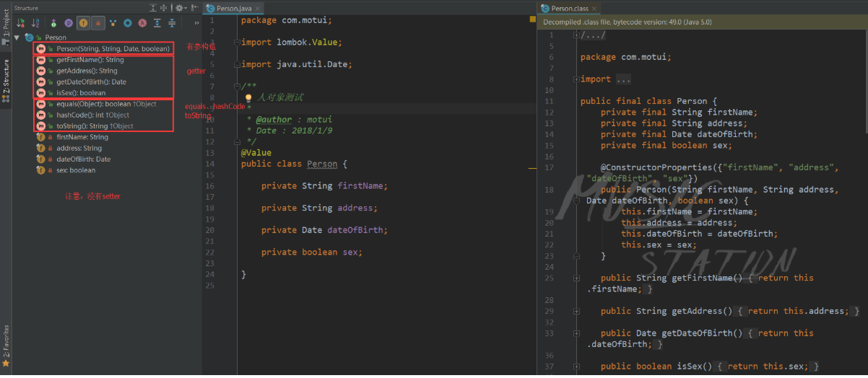Click 'private String firstName;' in Person.java

[x=324, y=185]
